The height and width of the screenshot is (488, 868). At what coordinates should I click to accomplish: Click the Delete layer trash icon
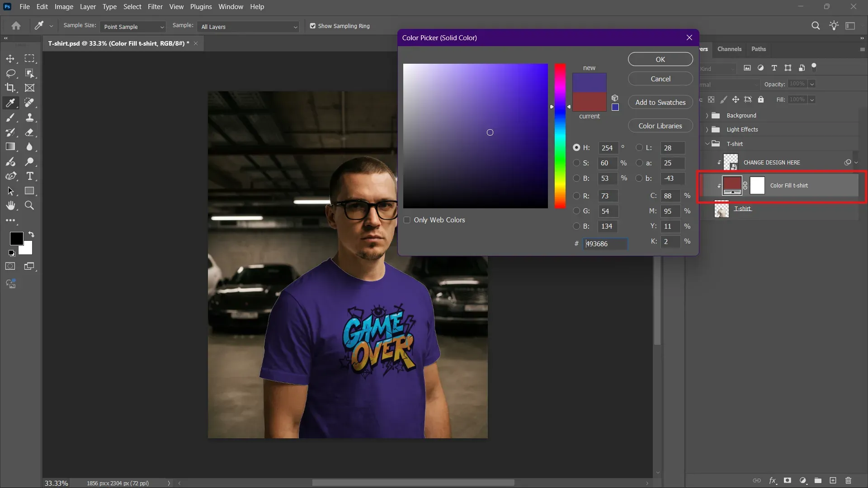pyautogui.click(x=848, y=480)
